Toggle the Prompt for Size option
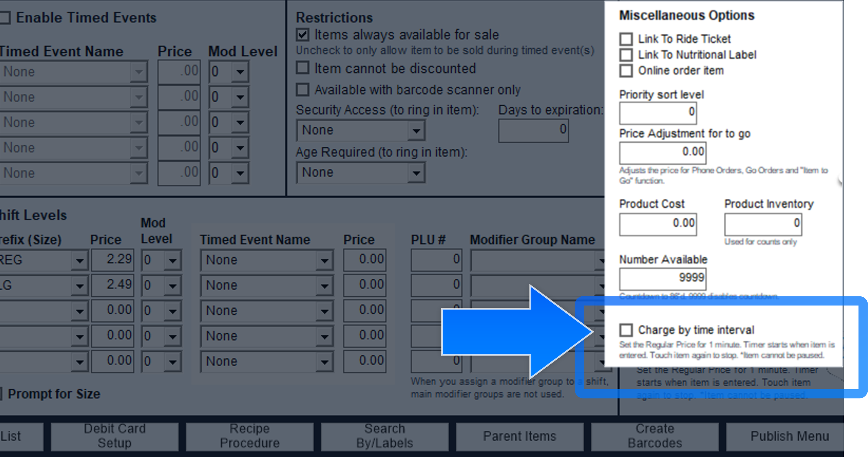Image resolution: width=868 pixels, height=457 pixels. (1, 393)
